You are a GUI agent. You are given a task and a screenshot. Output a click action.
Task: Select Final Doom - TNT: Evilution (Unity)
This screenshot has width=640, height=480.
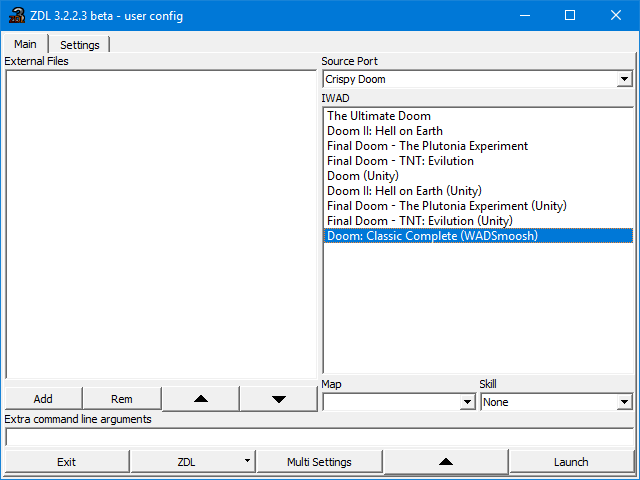tap(478, 221)
